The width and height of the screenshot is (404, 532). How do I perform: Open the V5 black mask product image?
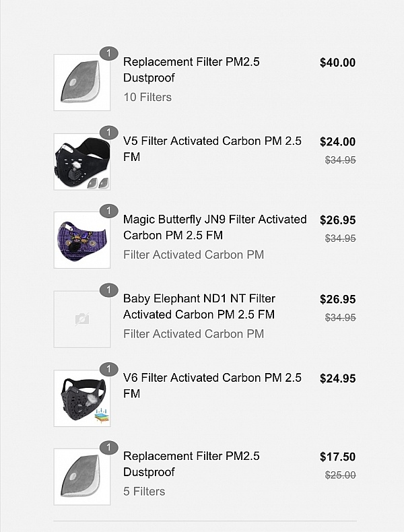coord(82,162)
